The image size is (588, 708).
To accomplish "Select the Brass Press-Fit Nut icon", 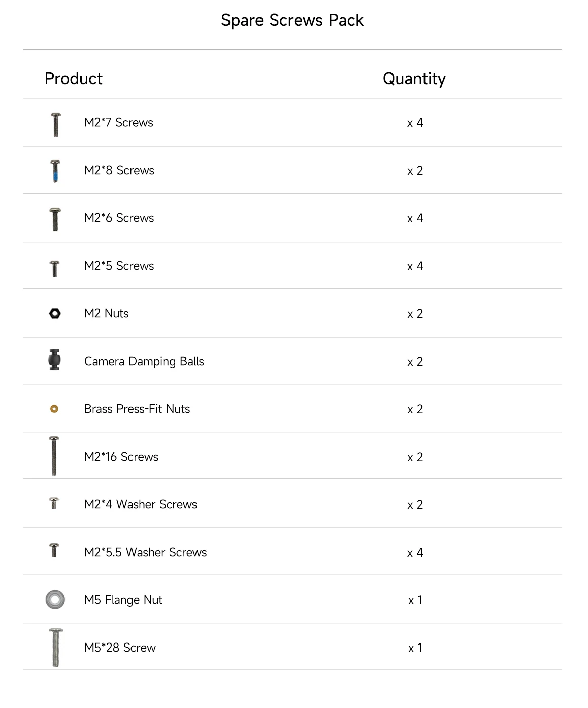I will coord(54,409).
